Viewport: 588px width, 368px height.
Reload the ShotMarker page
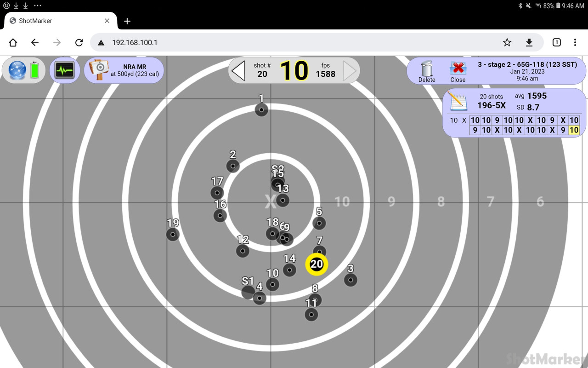[x=79, y=42]
